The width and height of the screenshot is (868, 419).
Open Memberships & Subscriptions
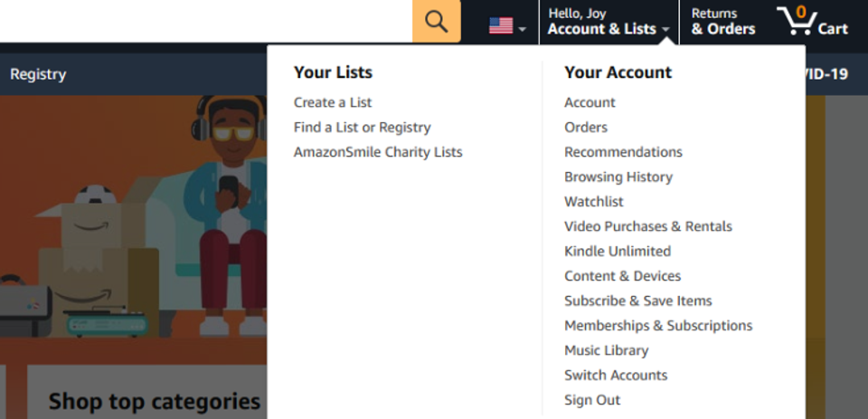(658, 325)
